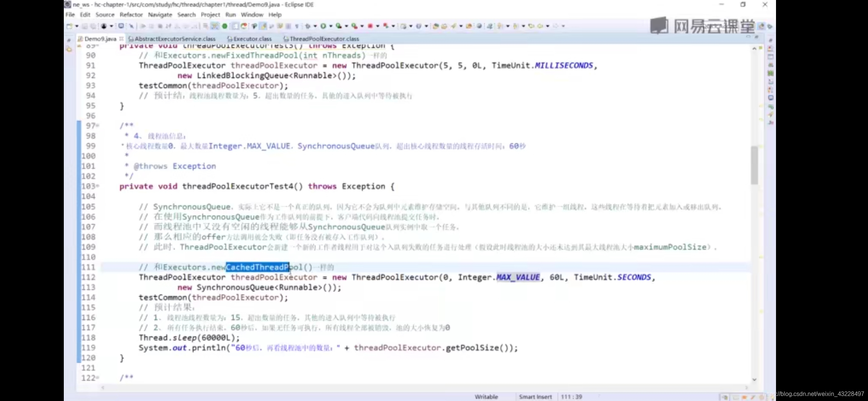Click the Search flashlight toolbar icon
The height and width of the screenshot is (401, 868).
tap(453, 26)
